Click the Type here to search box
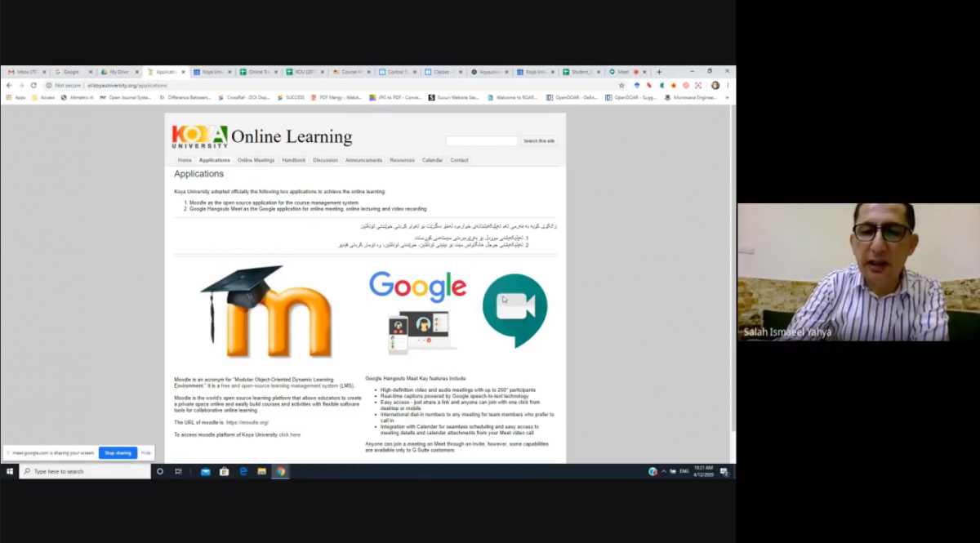The height and width of the screenshot is (543, 980). click(85, 471)
